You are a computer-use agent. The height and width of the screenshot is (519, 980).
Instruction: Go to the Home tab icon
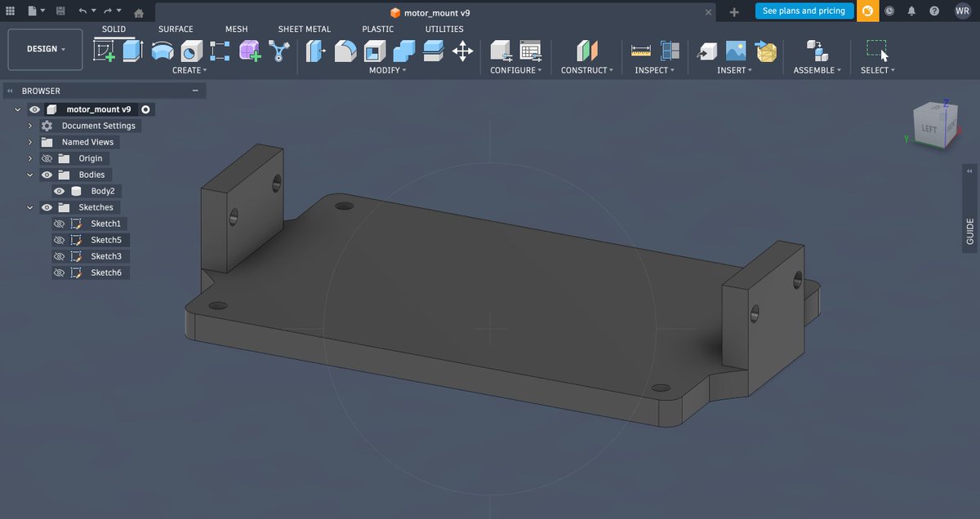[x=139, y=12]
